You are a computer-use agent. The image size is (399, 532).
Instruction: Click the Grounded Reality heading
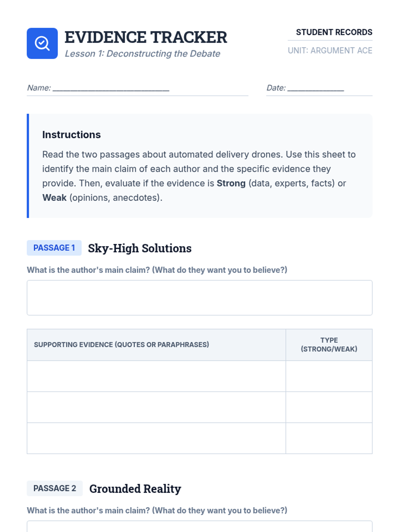click(135, 489)
